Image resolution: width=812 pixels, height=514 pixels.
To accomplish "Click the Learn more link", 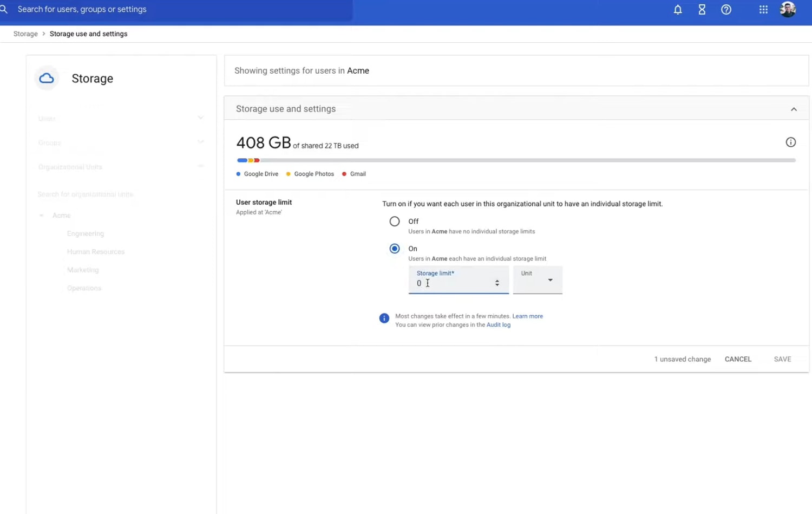I will 528,316.
